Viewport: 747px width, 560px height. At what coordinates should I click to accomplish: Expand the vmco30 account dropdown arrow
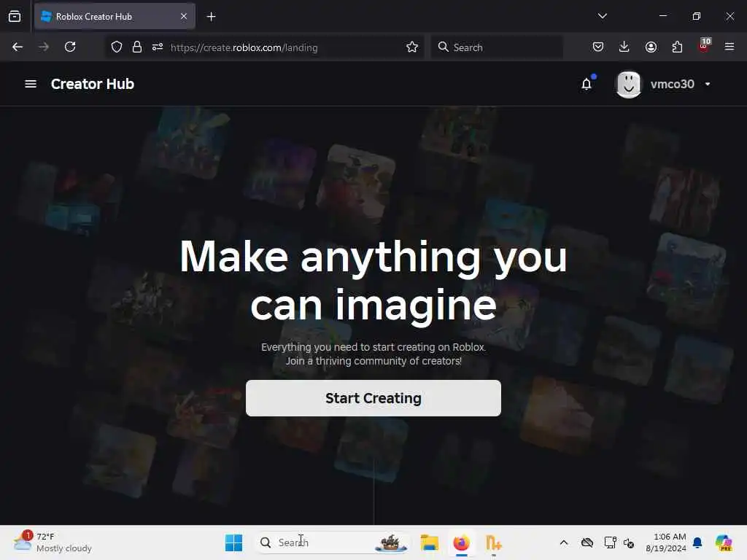[x=708, y=85]
